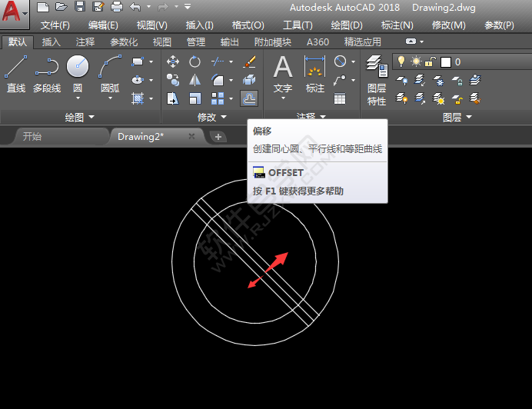Image resolution: width=532 pixels, height=409 pixels.
Task: Select the Move tool
Action: pyautogui.click(x=173, y=62)
